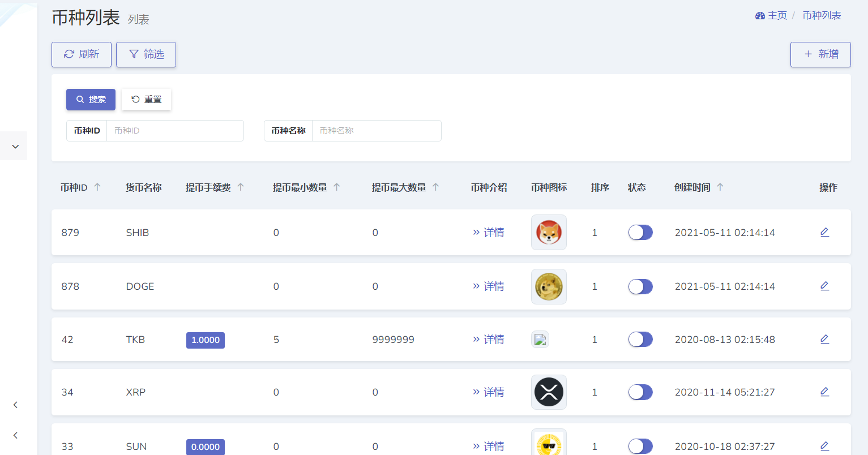This screenshot has width=868, height=455.
Task: Go to 主页 in the breadcrumb
Action: click(x=771, y=16)
